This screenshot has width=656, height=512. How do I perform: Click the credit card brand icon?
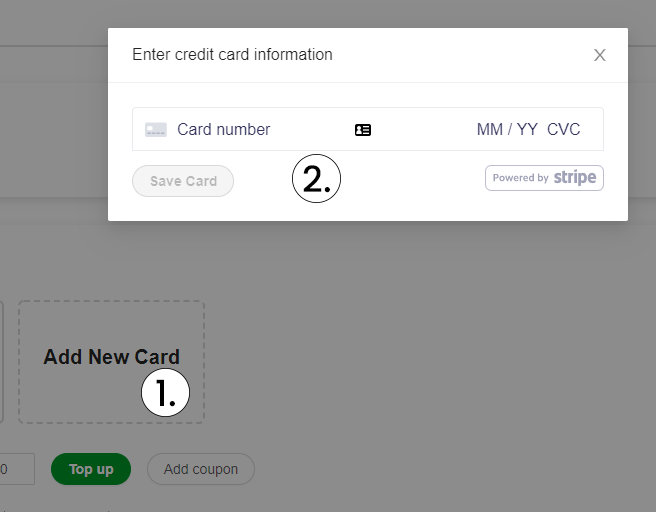click(x=155, y=130)
